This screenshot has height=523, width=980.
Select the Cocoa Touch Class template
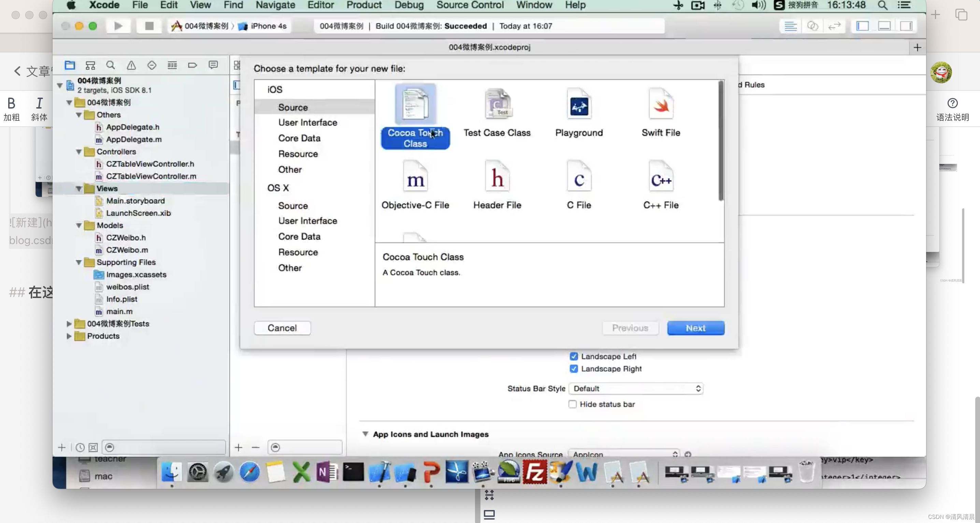tap(415, 116)
